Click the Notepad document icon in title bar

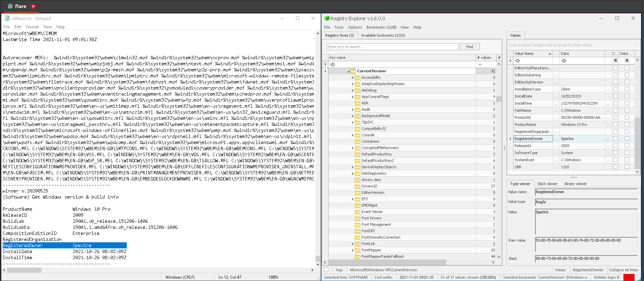point(7,19)
